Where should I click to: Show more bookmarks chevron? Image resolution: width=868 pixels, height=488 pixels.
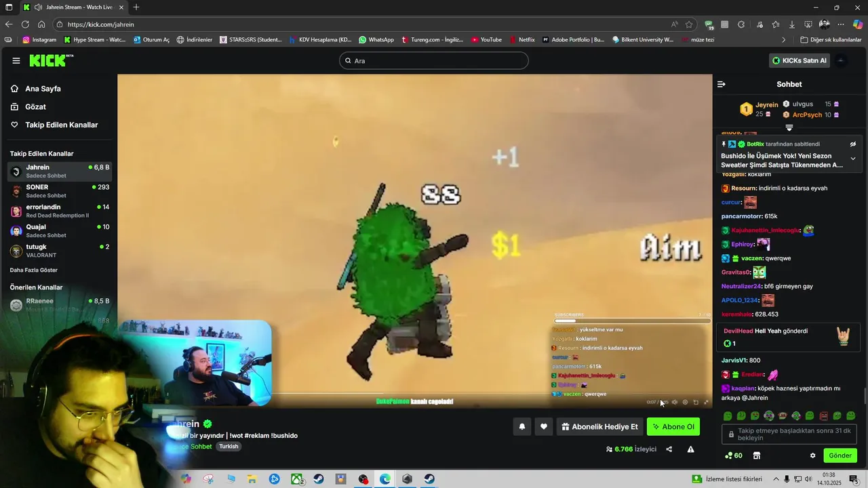pos(784,40)
